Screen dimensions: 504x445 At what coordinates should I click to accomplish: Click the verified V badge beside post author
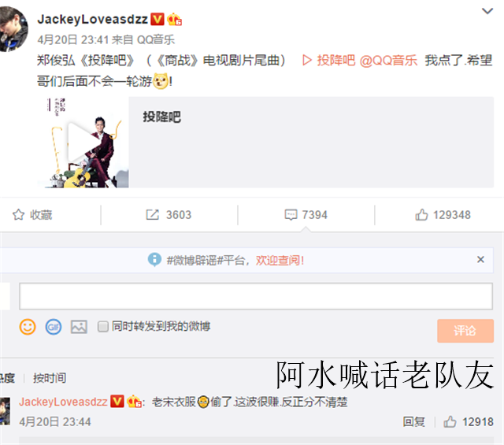coord(157,19)
